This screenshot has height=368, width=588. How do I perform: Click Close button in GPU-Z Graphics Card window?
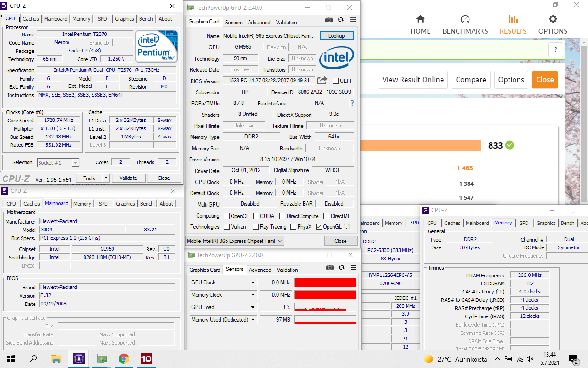[x=340, y=241]
